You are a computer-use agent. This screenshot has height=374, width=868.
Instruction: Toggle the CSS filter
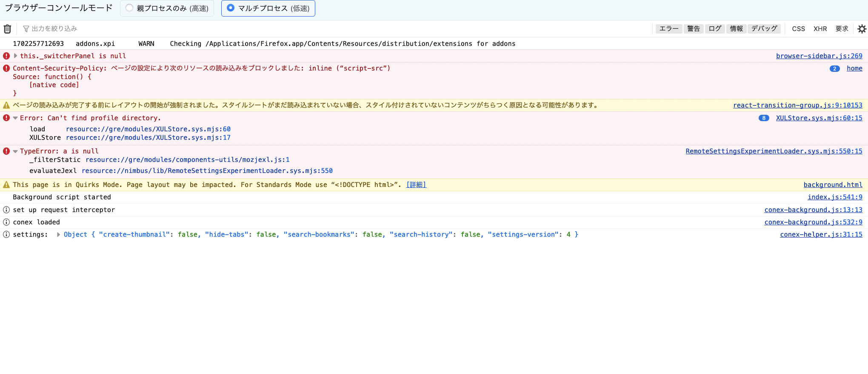click(798, 29)
